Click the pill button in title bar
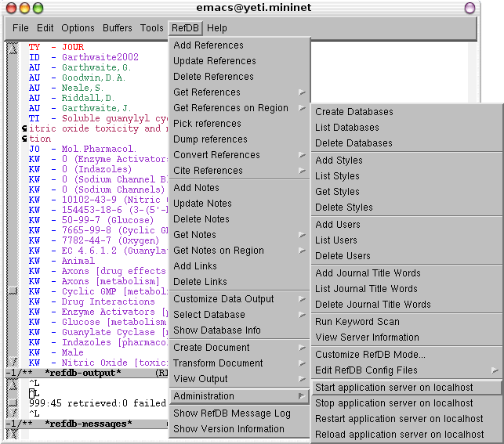This screenshot has width=504, height=444. click(470, 8)
